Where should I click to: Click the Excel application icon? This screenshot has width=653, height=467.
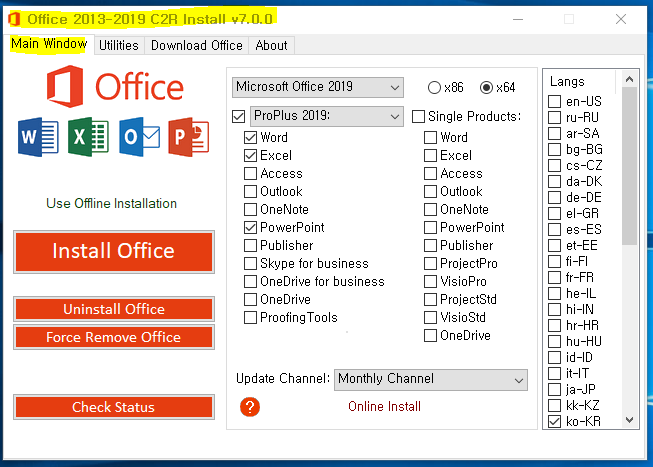pyautogui.click(x=88, y=137)
